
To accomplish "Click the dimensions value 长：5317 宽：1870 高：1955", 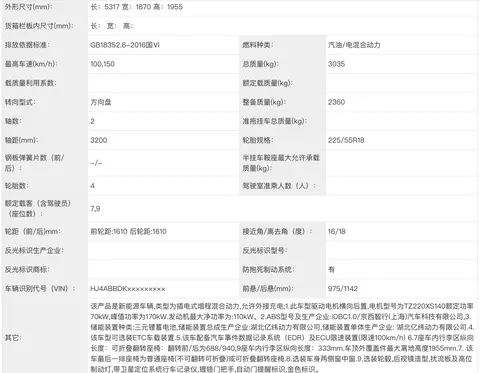I will click(x=137, y=7).
